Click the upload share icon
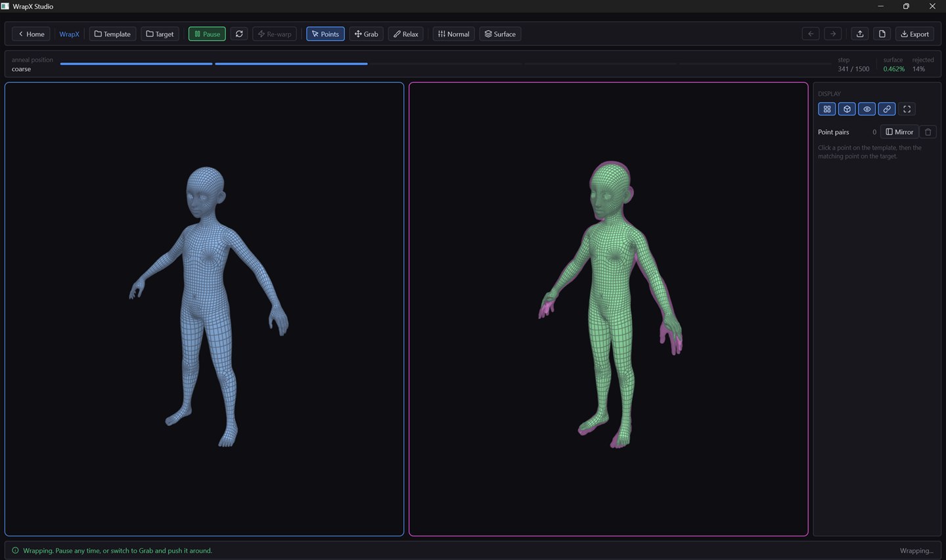 [860, 34]
